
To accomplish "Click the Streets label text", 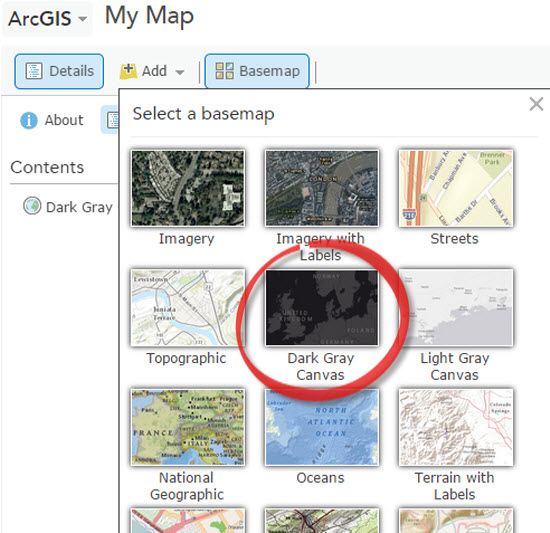I will coord(455,239).
